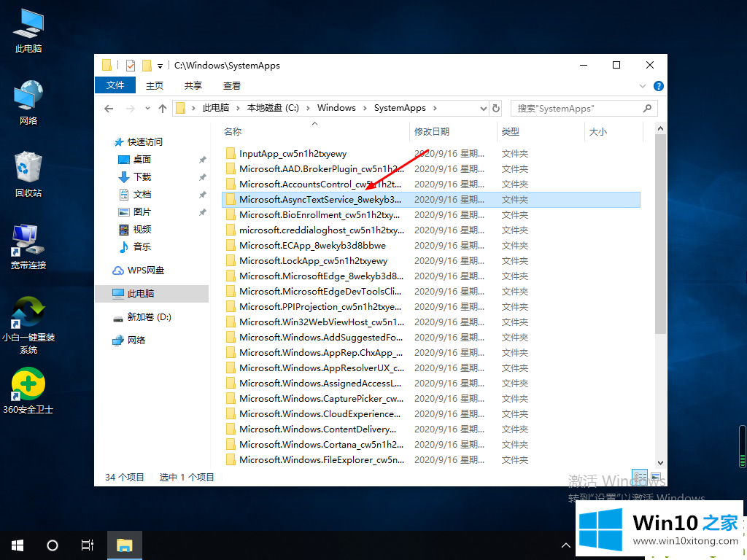Switch to large icons view in status bar
The height and width of the screenshot is (560, 747).
[x=656, y=477]
